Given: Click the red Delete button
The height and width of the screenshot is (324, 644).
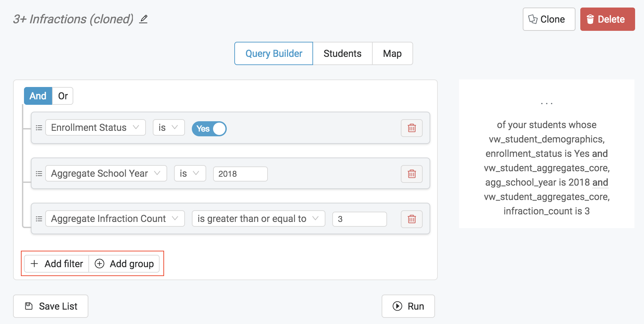Looking at the screenshot, I should click(x=608, y=19).
